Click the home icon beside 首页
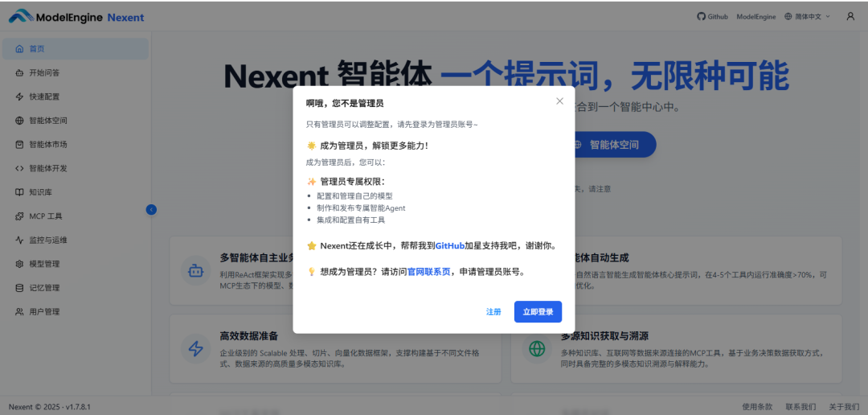This screenshot has height=415, width=868. coord(19,49)
